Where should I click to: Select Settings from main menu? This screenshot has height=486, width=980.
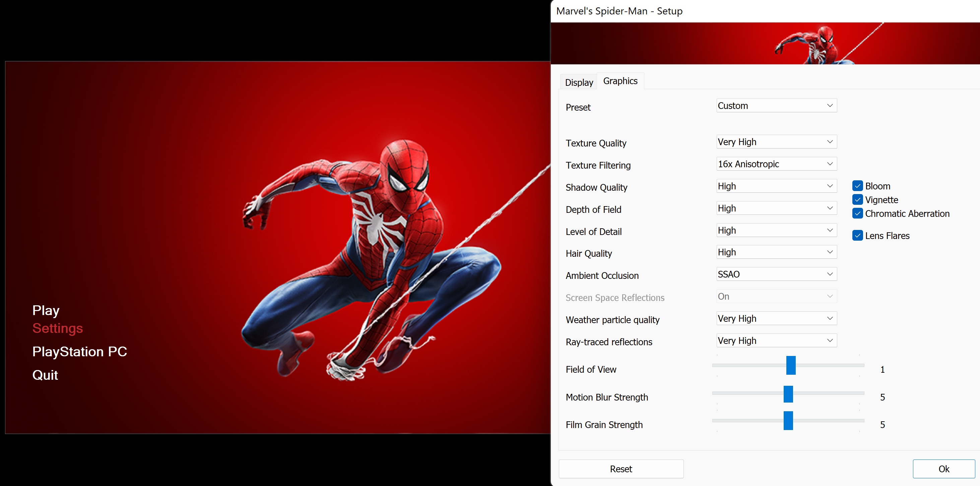[x=58, y=328]
